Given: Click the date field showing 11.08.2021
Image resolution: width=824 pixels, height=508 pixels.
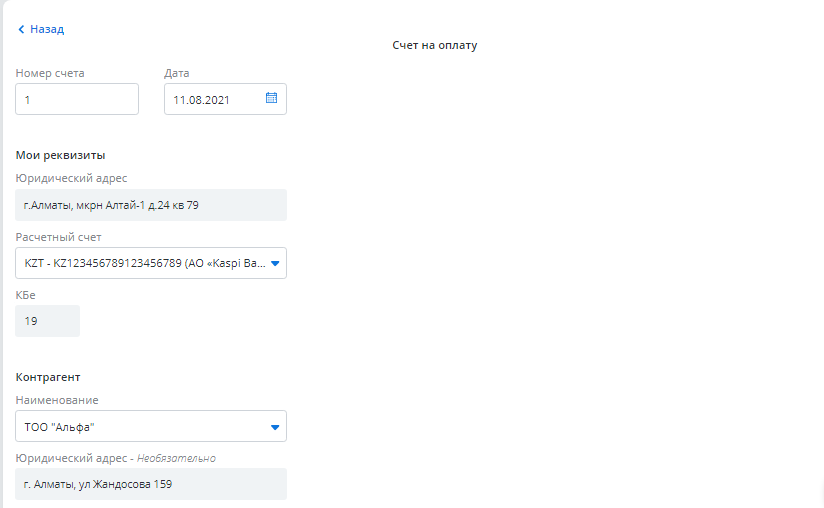Looking at the screenshot, I should [210, 99].
